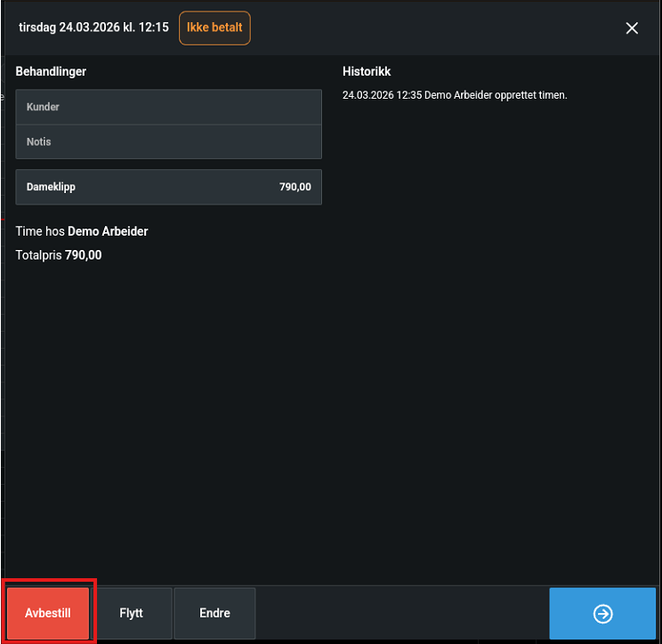Click into the Notis field
662x644 pixels.
pyautogui.click(x=168, y=142)
